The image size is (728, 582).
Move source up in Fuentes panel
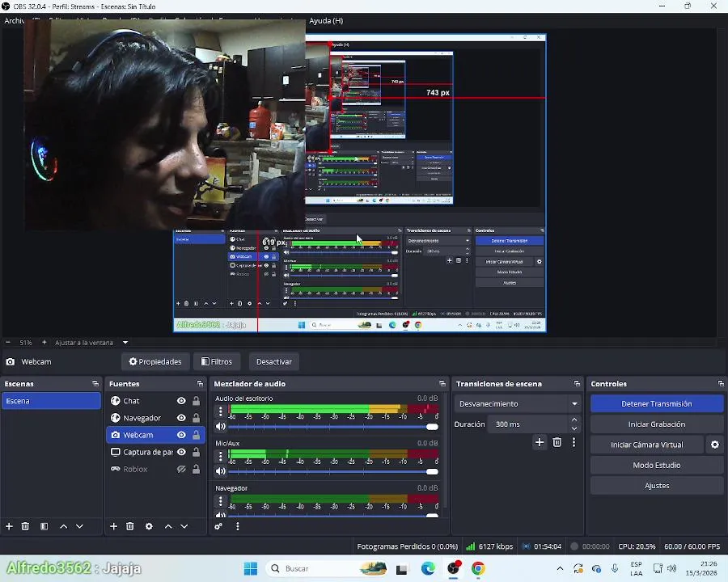[x=168, y=526]
